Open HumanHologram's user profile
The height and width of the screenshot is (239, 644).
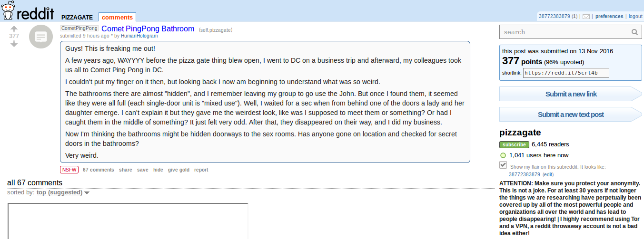click(x=139, y=36)
